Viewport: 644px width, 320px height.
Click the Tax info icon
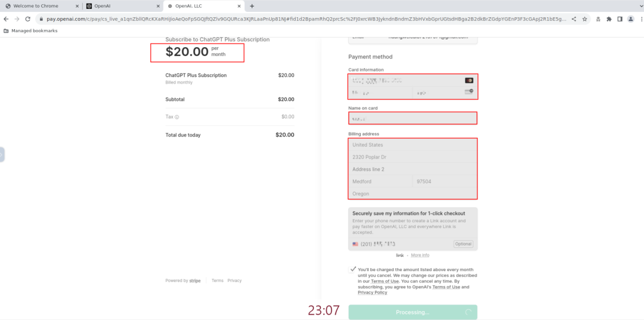coord(177,117)
